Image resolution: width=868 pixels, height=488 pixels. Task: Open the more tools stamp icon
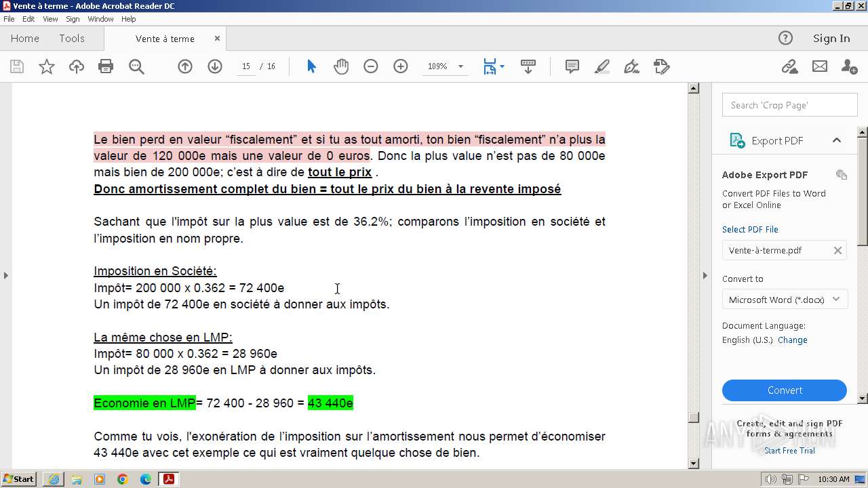click(662, 66)
